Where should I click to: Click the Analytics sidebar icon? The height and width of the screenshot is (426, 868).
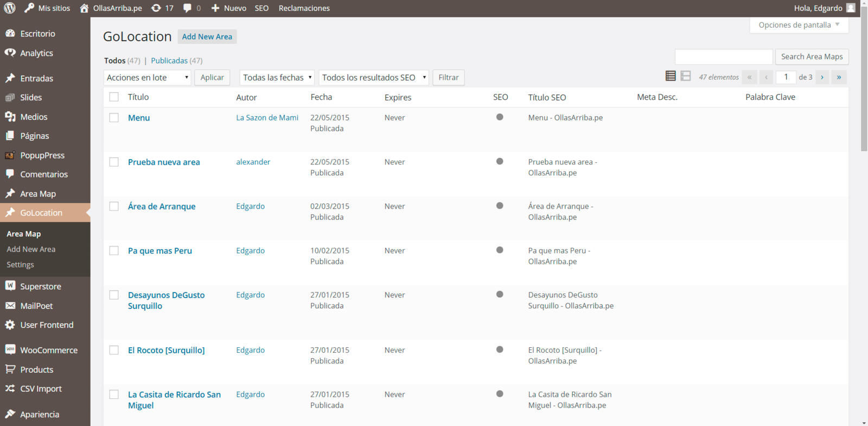10,53
